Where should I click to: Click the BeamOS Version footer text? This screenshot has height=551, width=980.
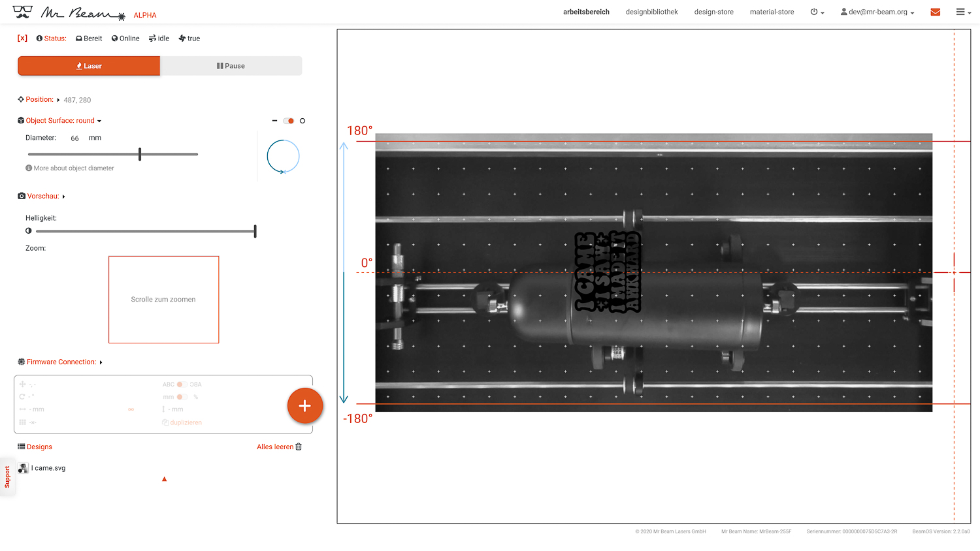tap(941, 531)
